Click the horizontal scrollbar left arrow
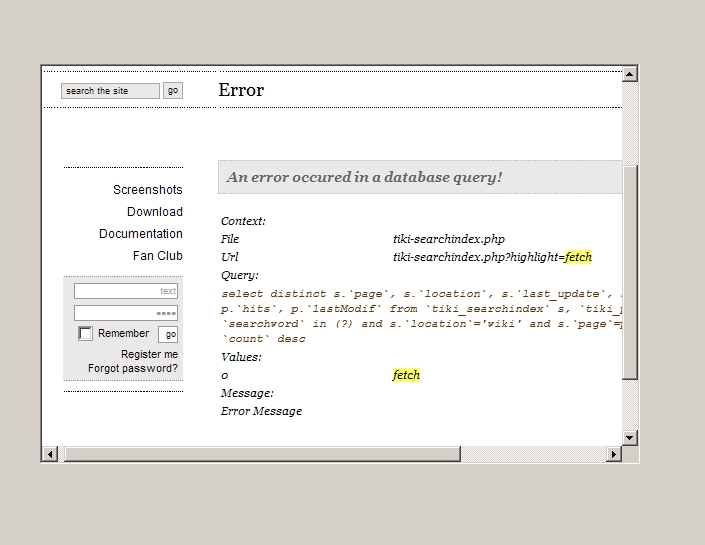The image size is (705, 545). click(50, 454)
